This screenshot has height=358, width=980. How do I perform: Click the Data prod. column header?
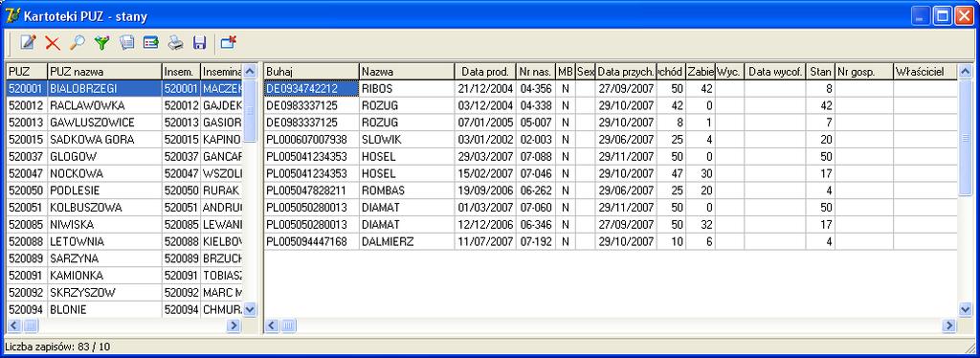tap(485, 71)
